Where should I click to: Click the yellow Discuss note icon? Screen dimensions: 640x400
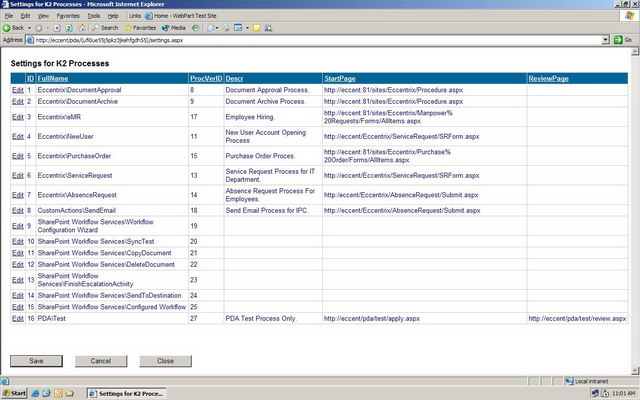pos(257,28)
